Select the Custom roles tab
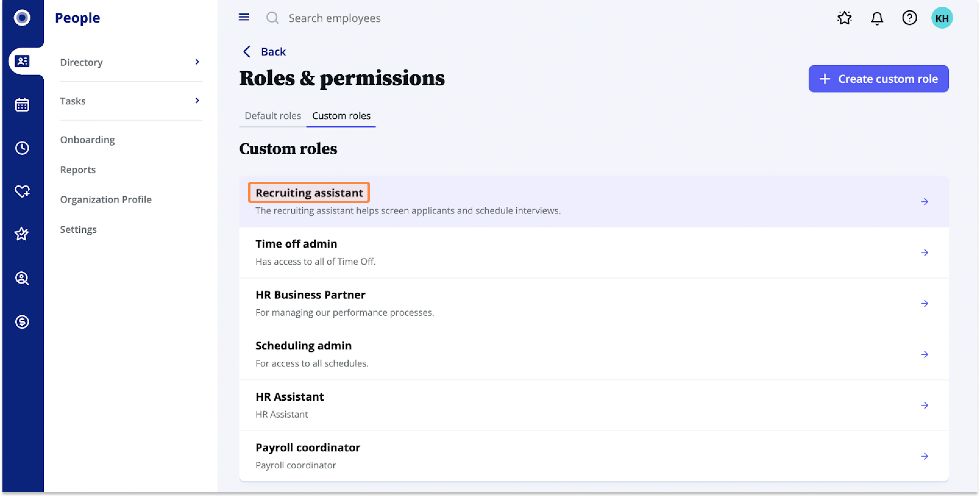Viewport: 980px width, 497px height. [341, 116]
